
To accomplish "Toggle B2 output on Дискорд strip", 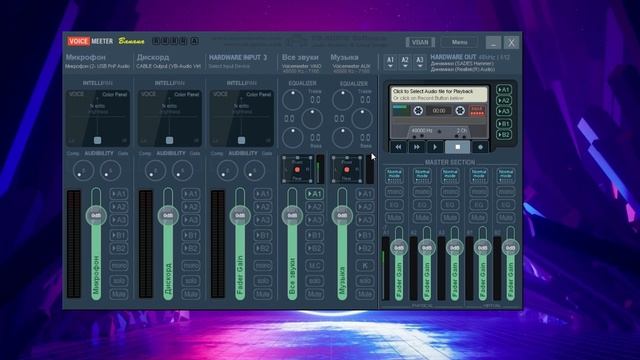I will point(191,248).
